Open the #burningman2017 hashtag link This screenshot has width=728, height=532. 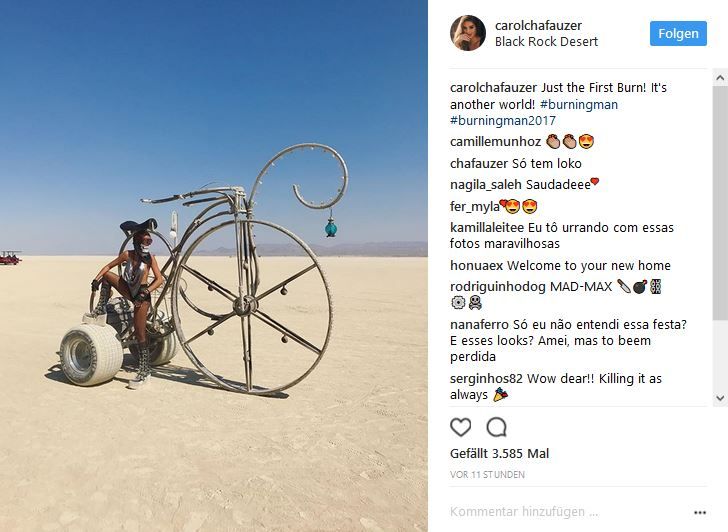[x=503, y=121]
